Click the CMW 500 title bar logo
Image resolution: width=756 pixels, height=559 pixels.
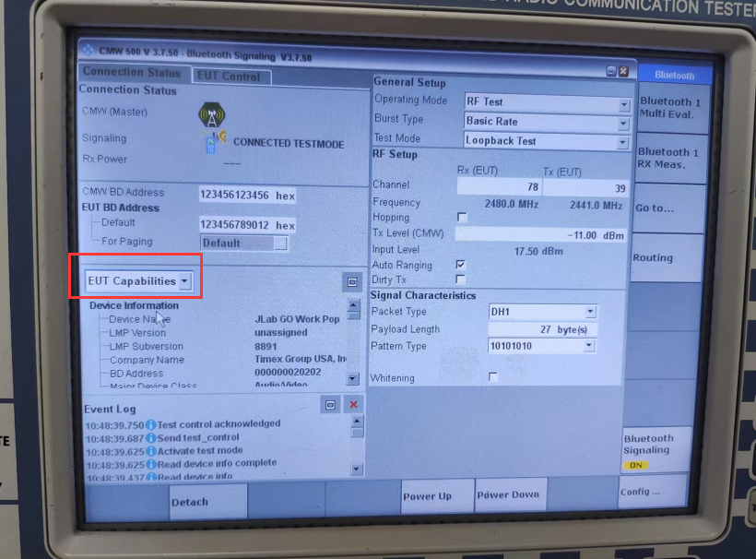(x=89, y=50)
